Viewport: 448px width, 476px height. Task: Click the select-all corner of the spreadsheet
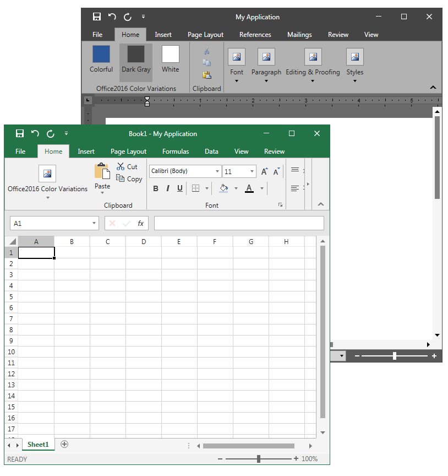tap(12, 242)
